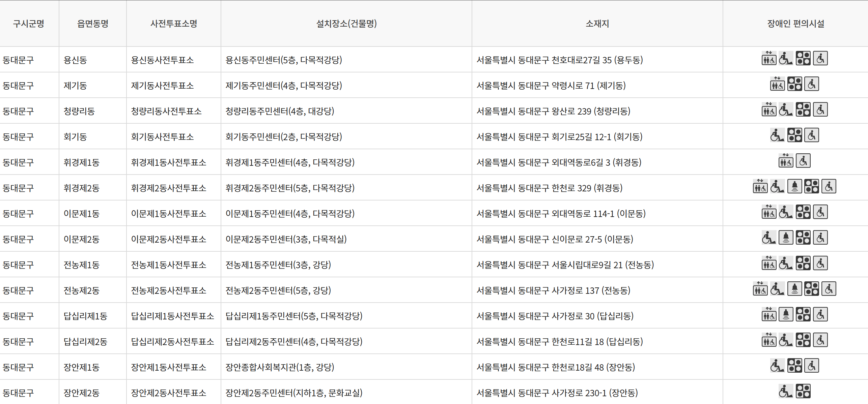868x404 pixels.
Task: Click the wheelchair ramp icon for 장안제2동
Action: [786, 392]
